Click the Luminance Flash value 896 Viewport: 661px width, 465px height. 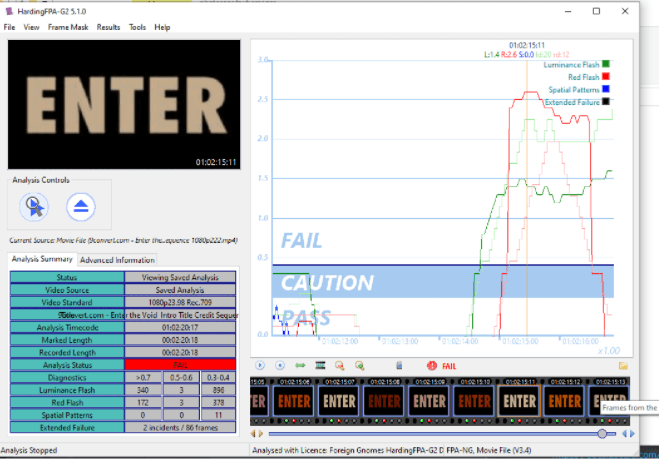(x=218, y=390)
